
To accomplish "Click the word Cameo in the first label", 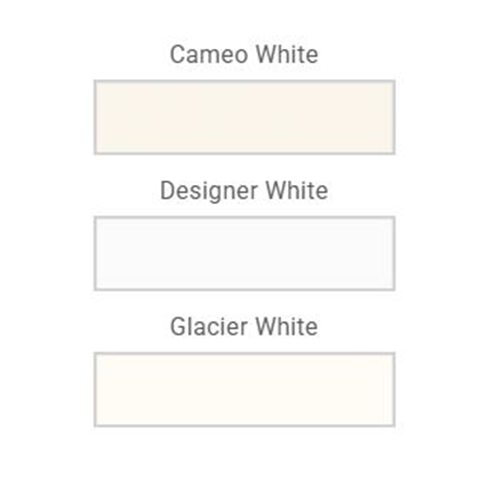I will pyautogui.click(x=209, y=55).
